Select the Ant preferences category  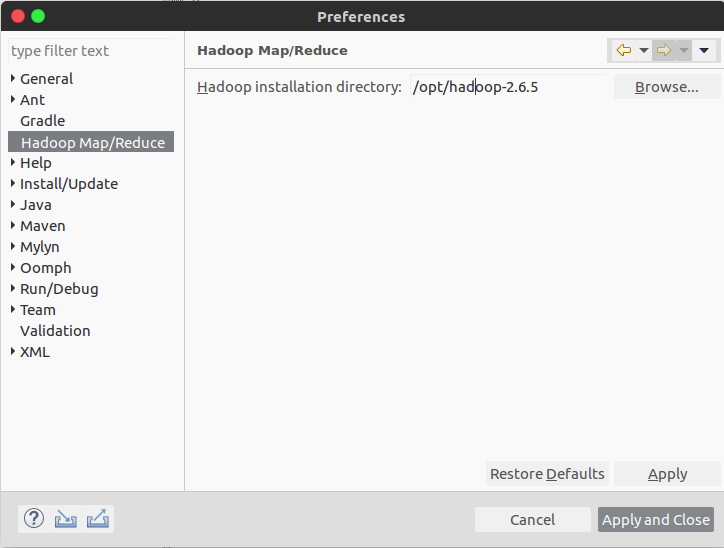(32, 100)
